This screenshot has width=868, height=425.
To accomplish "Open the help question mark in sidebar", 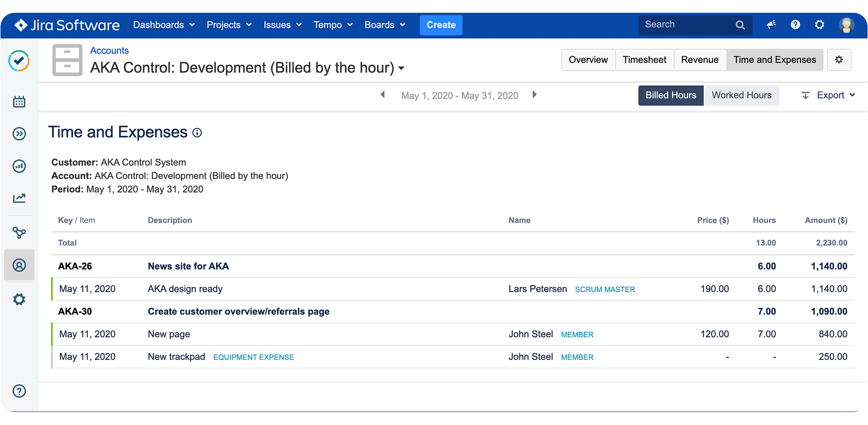I will 19,391.
